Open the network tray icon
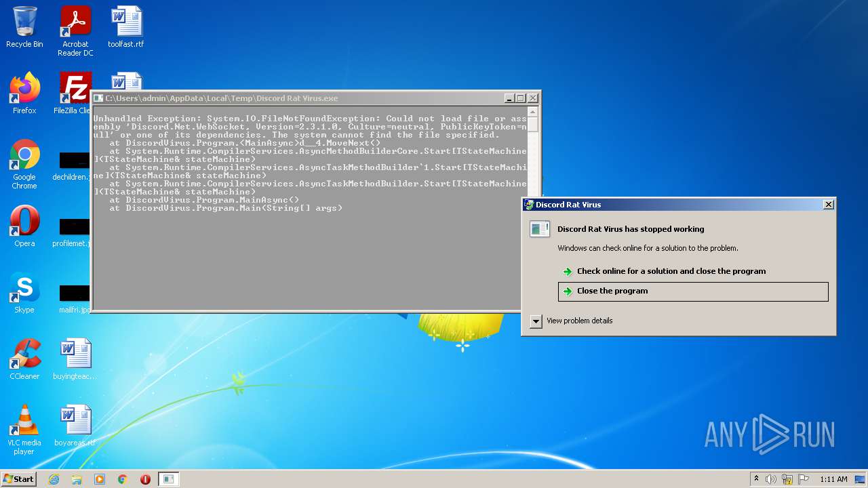This screenshot has width=868, height=488. click(x=787, y=479)
